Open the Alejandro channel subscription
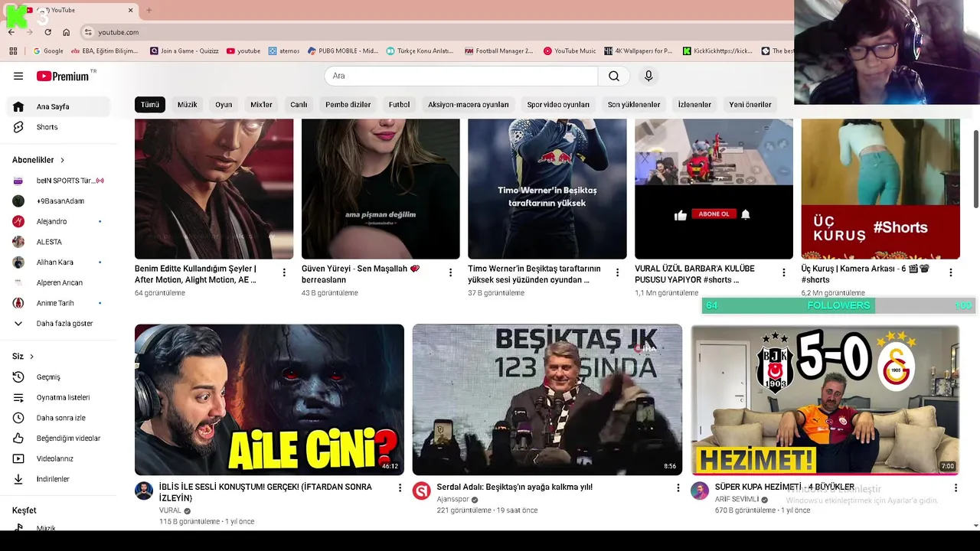Screen dimensions: 980x551 (x=58, y=221)
